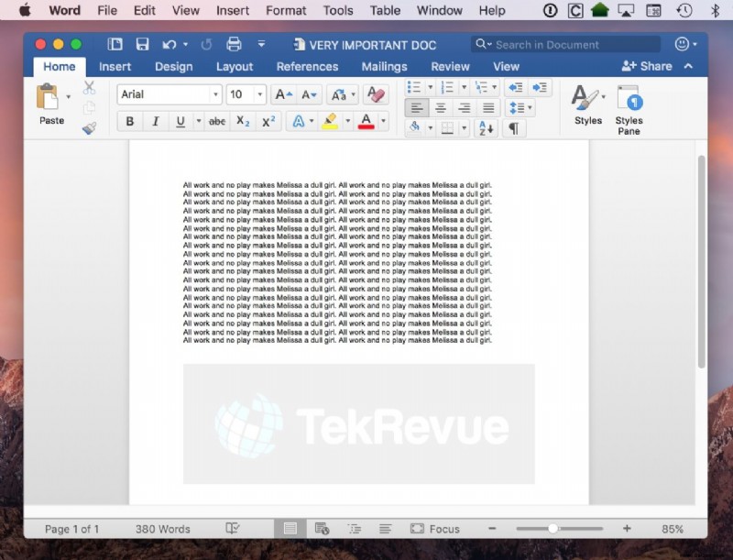The height and width of the screenshot is (560, 733).
Task: Toggle show paragraph marks
Action: [513, 128]
